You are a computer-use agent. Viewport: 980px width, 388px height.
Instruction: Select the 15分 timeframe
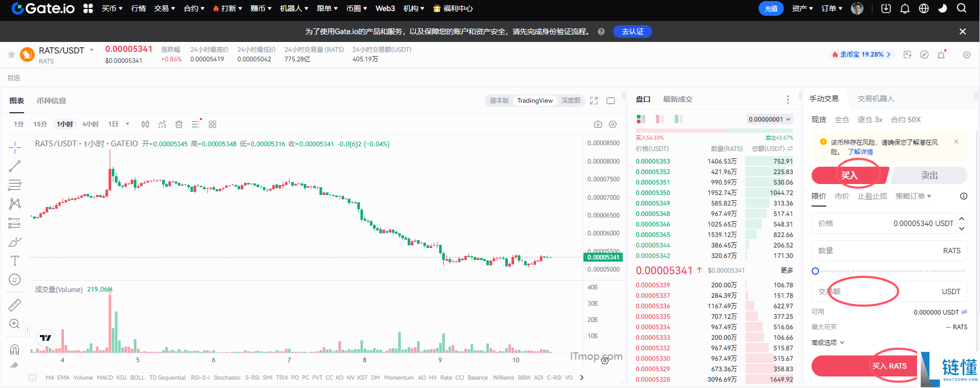coord(40,124)
